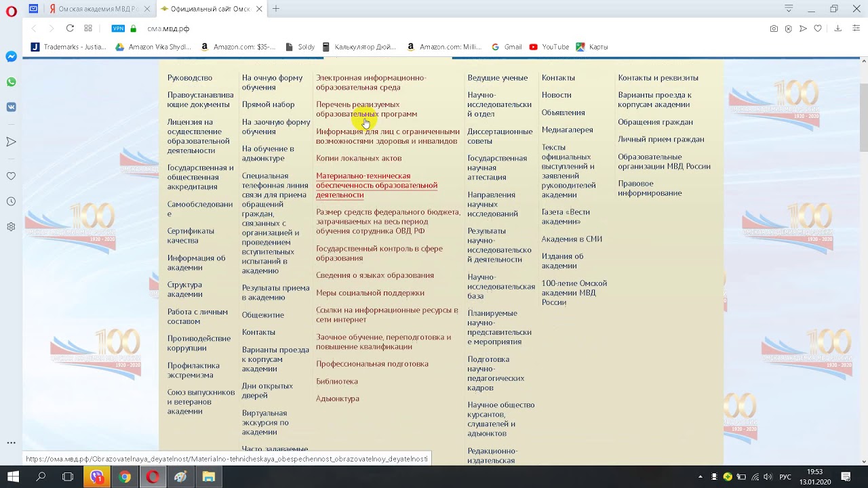Open Контакты и реквизиты link
Image resolution: width=868 pixels, height=488 pixels.
[658, 78]
